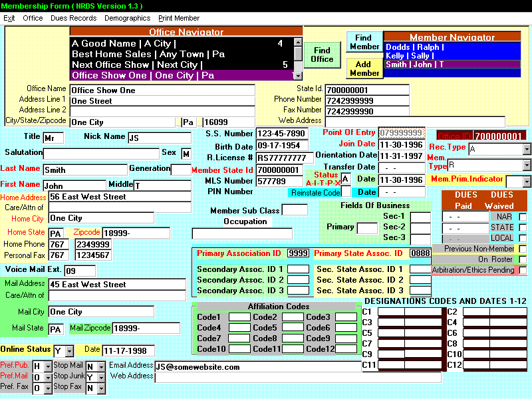Tick the Previous Non-Member checkbox
This screenshot has height=399, width=532.
pyautogui.click(x=523, y=249)
